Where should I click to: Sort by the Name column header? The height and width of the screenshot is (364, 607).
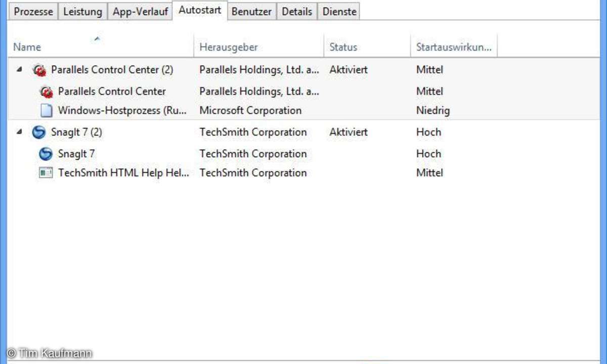101,45
